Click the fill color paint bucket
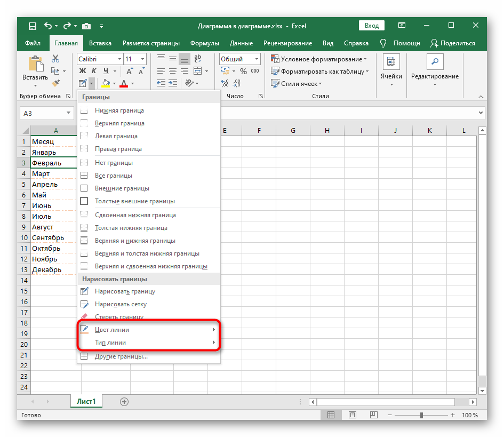This screenshot has width=504, height=437. point(105,83)
